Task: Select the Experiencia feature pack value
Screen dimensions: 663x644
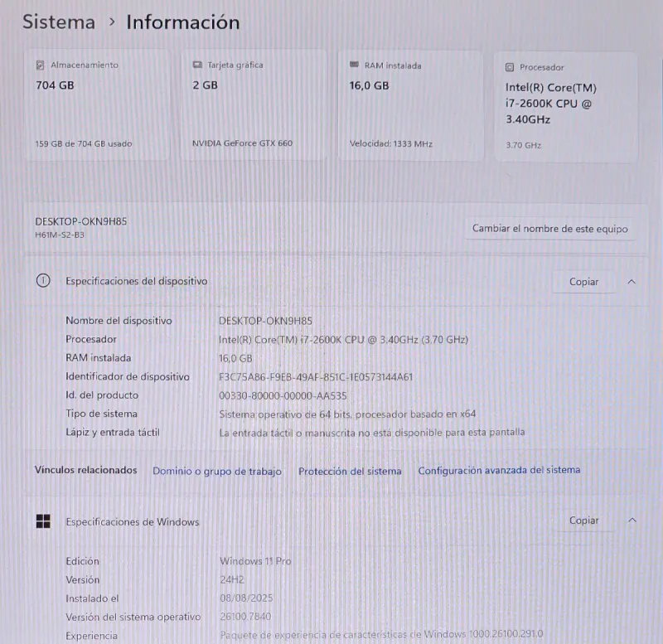Action: click(381, 634)
